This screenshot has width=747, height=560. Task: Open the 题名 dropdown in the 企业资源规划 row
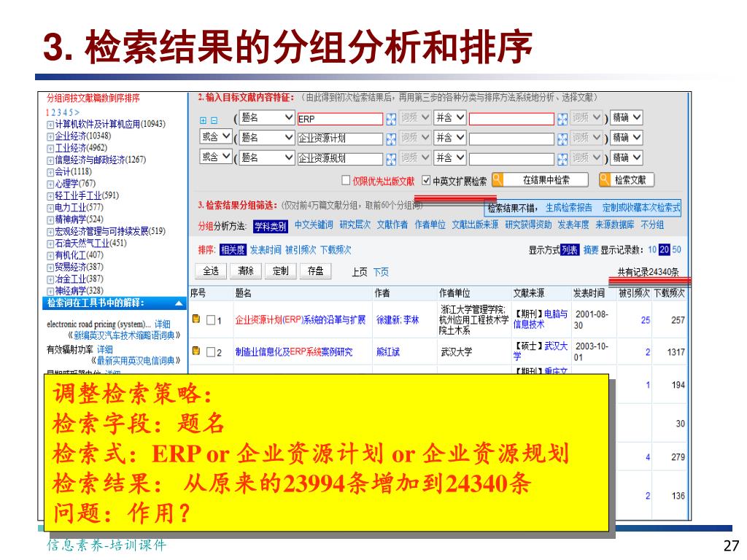pyautogui.click(x=266, y=157)
